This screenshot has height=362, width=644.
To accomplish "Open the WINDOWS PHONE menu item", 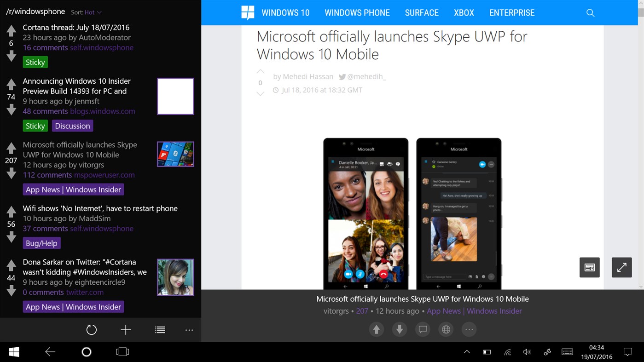I will point(357,12).
